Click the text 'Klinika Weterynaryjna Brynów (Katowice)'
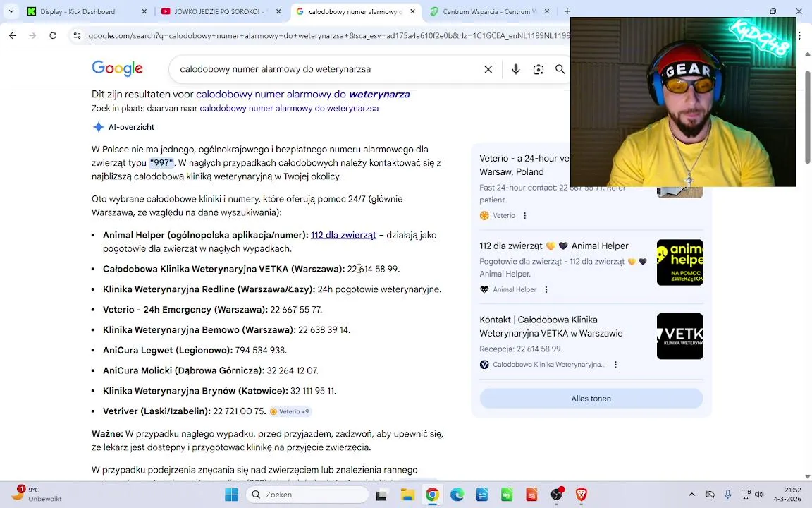812x508 pixels. (x=195, y=391)
